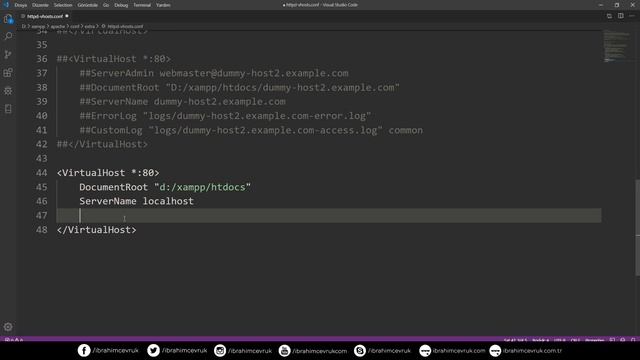This screenshot has width=640, height=360.
Task: Open the Search view in activity bar
Action: point(8,36)
